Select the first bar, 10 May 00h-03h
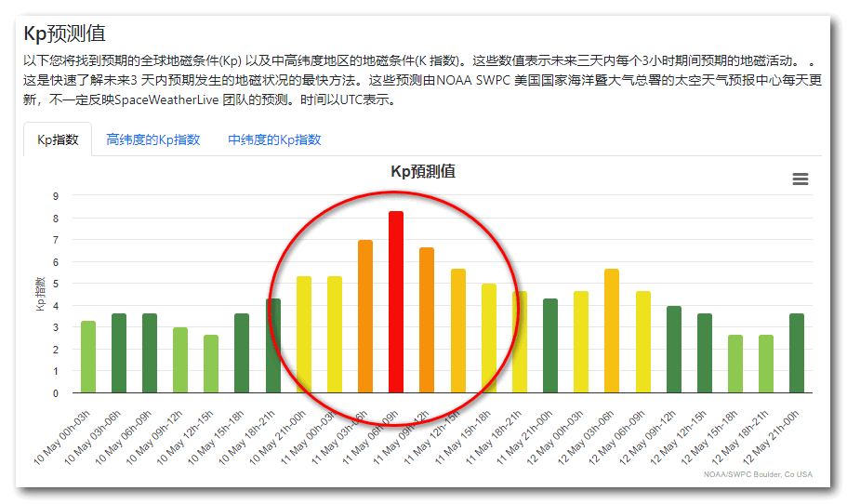 (x=88, y=357)
